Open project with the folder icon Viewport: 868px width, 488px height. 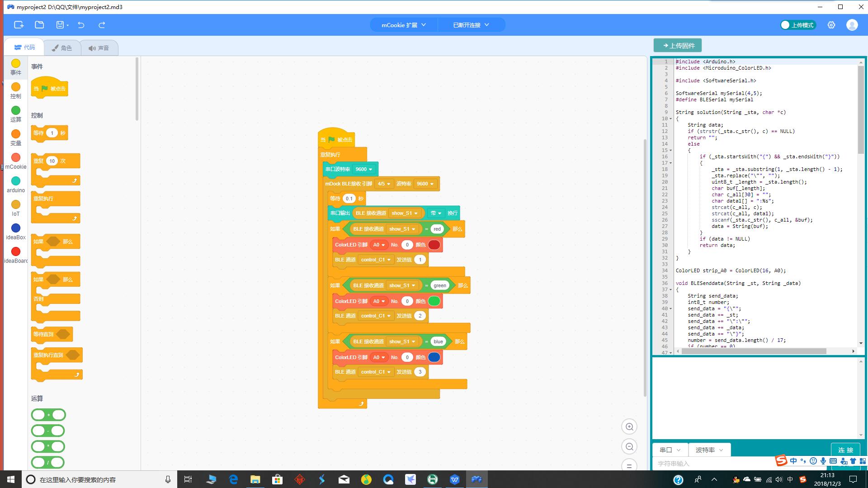39,25
